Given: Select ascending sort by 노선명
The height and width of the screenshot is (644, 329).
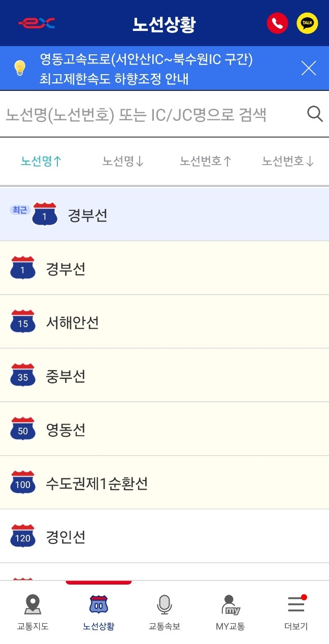Looking at the screenshot, I should pyautogui.click(x=41, y=160).
